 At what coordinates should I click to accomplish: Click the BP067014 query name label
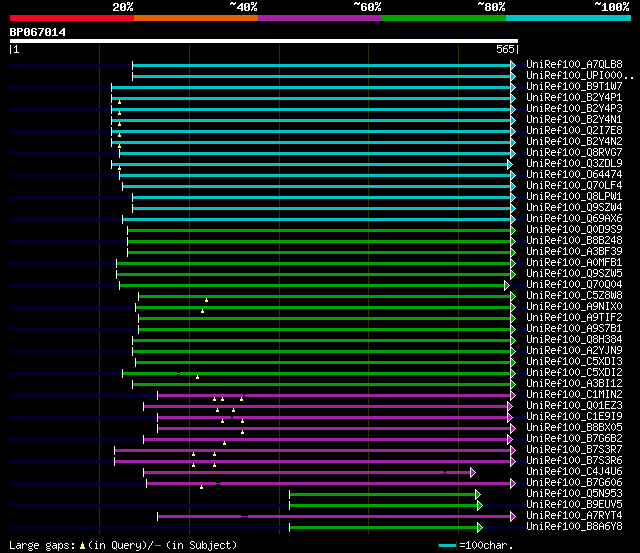click(x=38, y=32)
